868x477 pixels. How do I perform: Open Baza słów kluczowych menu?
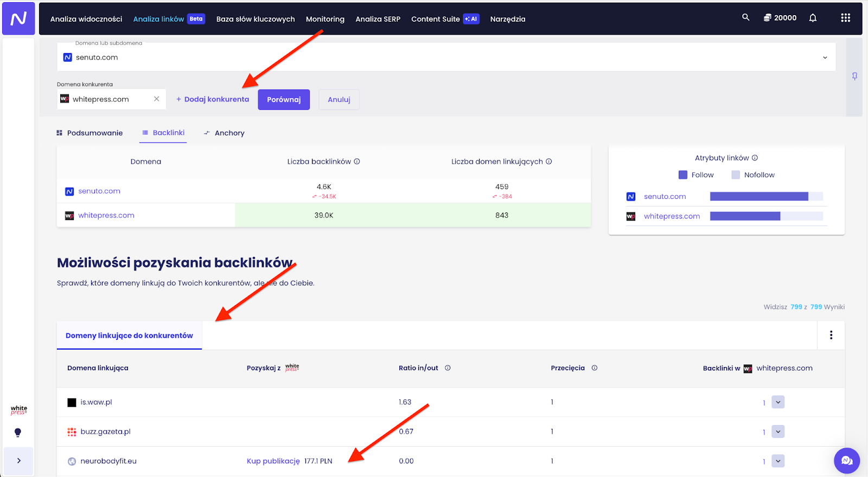pyautogui.click(x=256, y=19)
